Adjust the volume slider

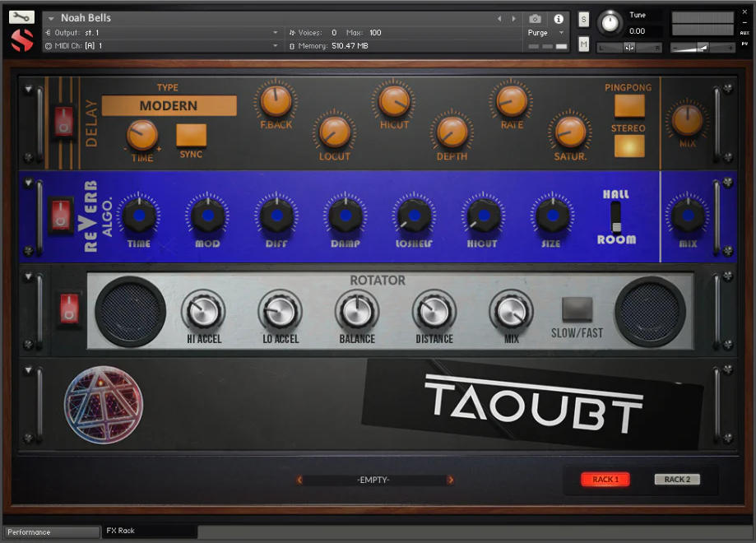703,47
